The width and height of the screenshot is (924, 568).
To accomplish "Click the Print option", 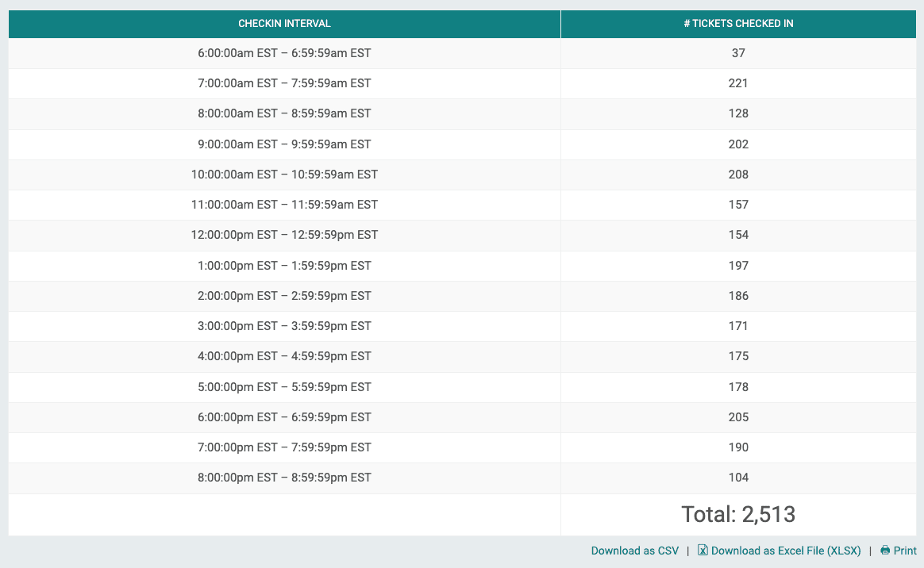I will [903, 550].
